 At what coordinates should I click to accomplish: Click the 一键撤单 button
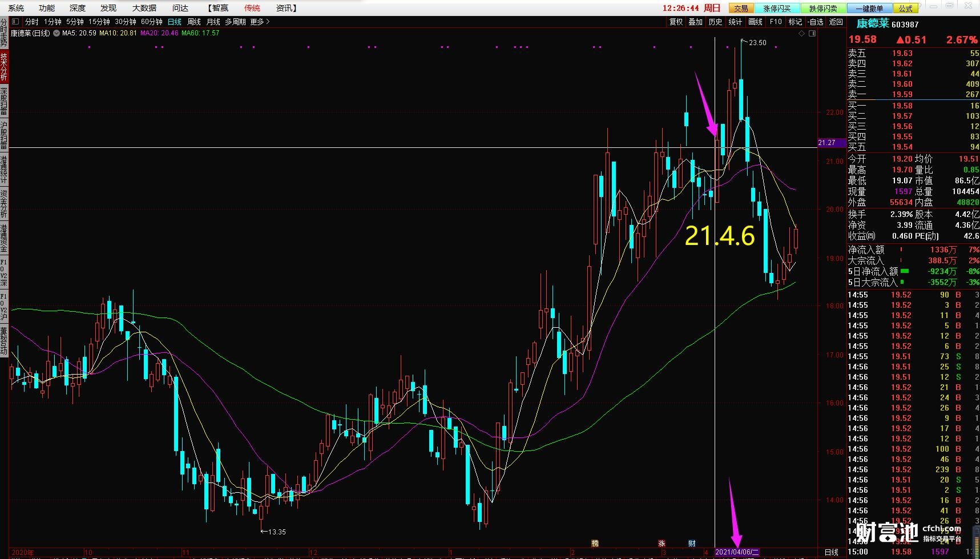click(x=869, y=8)
